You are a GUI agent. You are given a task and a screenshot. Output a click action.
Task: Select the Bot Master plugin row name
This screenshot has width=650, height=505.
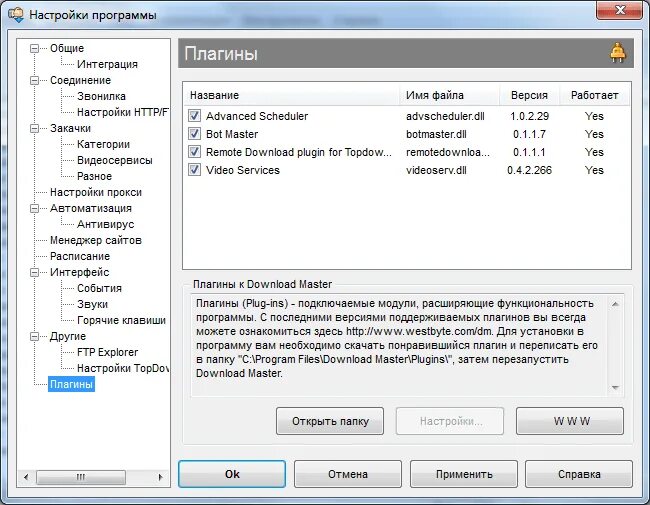click(232, 134)
